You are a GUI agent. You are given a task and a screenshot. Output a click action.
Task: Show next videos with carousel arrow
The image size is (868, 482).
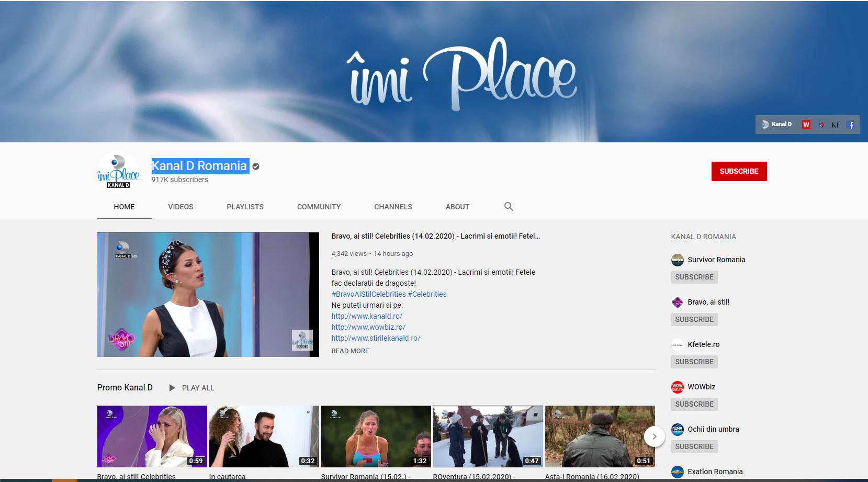coord(654,436)
